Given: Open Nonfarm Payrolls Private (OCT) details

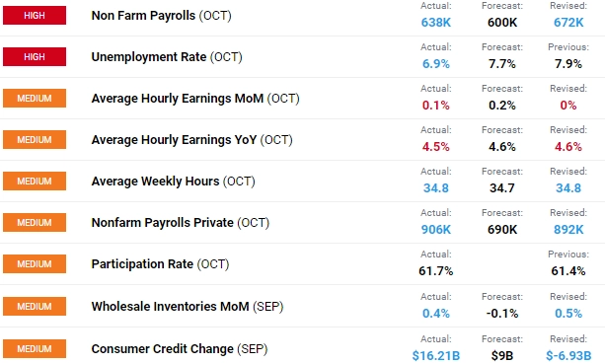Looking at the screenshot, I should pos(181,223).
